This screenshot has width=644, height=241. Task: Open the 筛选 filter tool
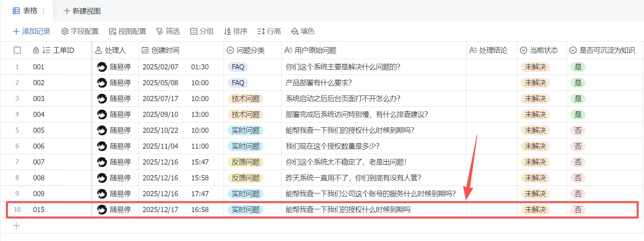pos(168,31)
